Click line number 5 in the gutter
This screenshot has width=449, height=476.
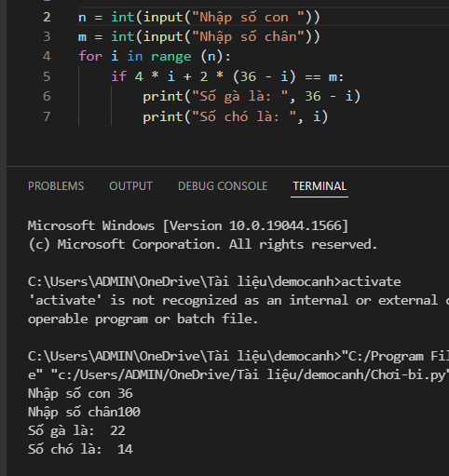tap(47, 76)
